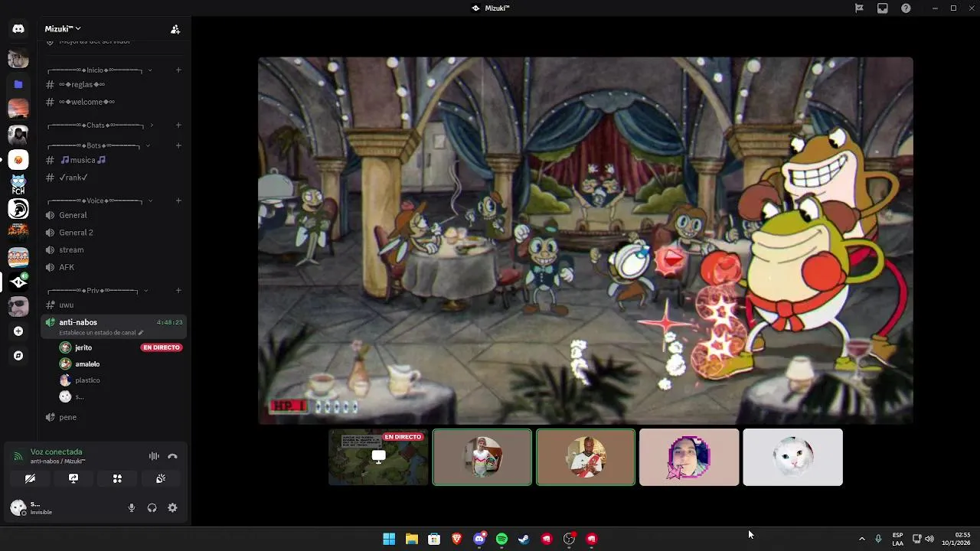This screenshot has height=551, width=980.
Task: Select the cat avatar participant tile
Action: (792, 457)
